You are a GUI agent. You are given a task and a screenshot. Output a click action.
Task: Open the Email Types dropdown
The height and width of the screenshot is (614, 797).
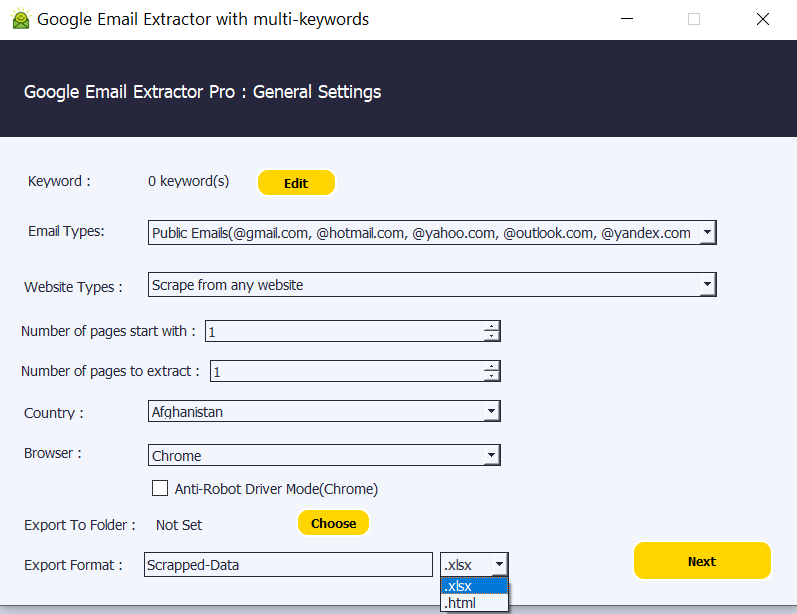707,233
